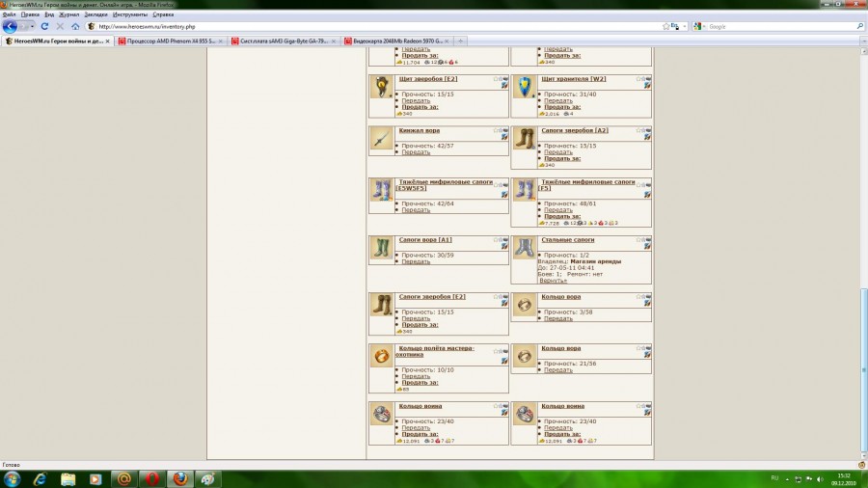
Task: Click the Кольцо вора 21/56 ring image
Action: (525, 356)
